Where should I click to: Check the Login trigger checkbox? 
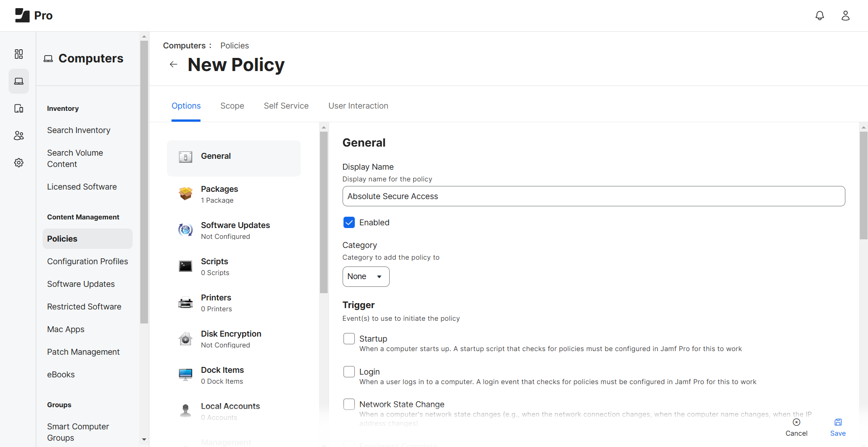tap(349, 371)
